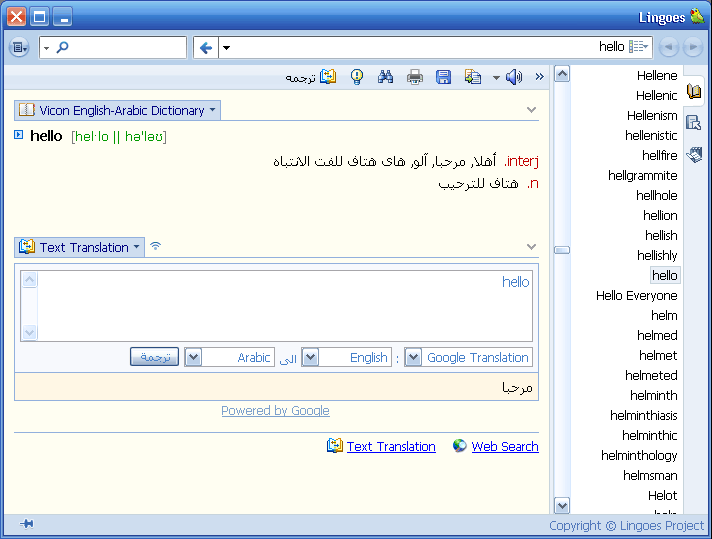Open the English source language dropdown
This screenshot has width=712, height=539.
coord(310,357)
